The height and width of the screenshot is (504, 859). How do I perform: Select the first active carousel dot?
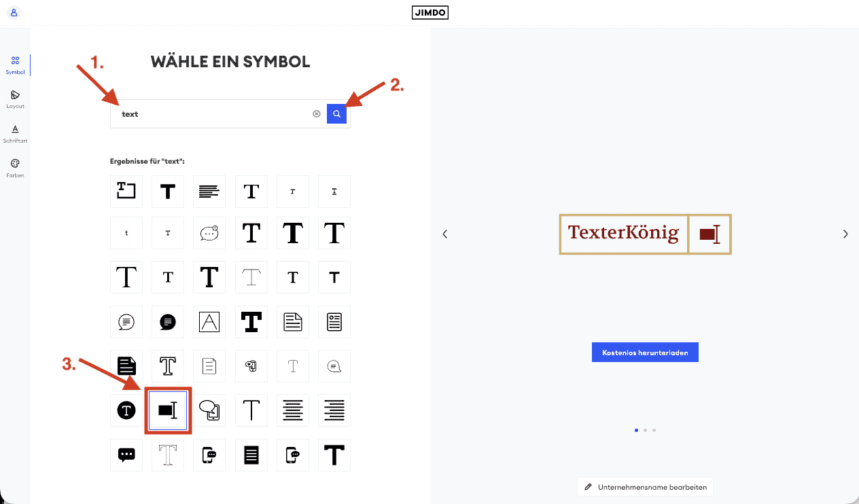[x=636, y=430]
